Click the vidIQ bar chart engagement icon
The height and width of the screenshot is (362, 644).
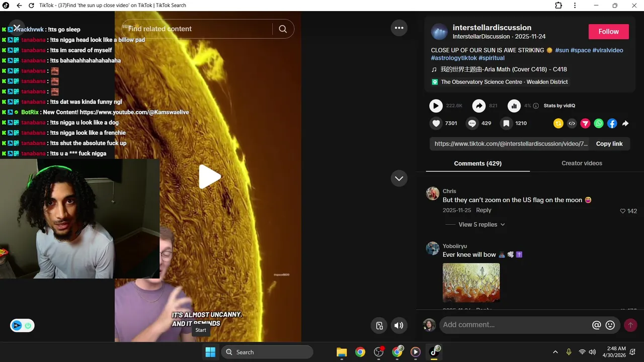[x=514, y=106]
